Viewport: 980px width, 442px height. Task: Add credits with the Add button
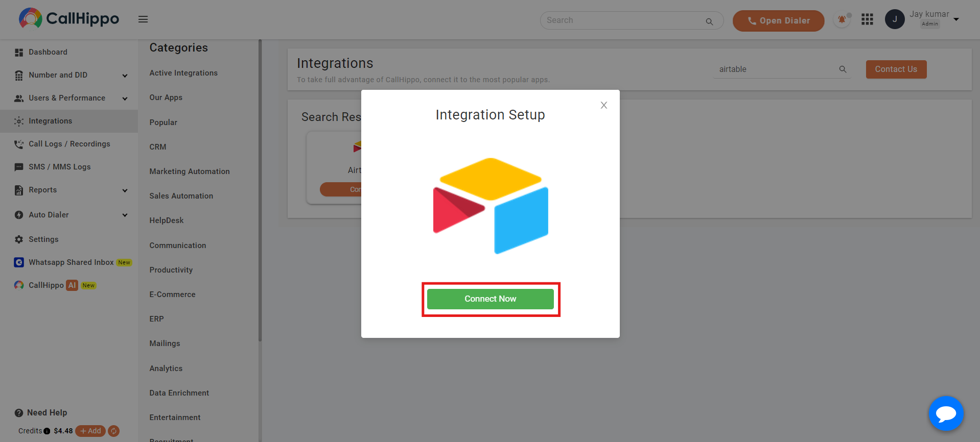[x=90, y=431]
